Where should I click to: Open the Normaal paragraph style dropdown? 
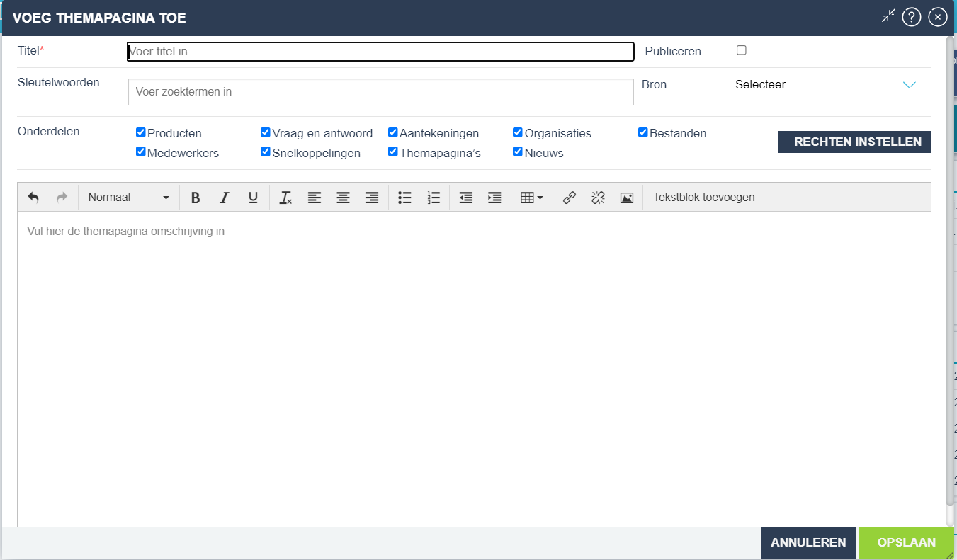(128, 198)
